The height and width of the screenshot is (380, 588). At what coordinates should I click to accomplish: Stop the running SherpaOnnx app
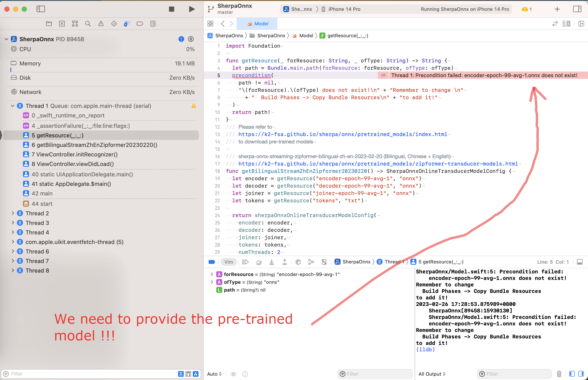point(172,9)
